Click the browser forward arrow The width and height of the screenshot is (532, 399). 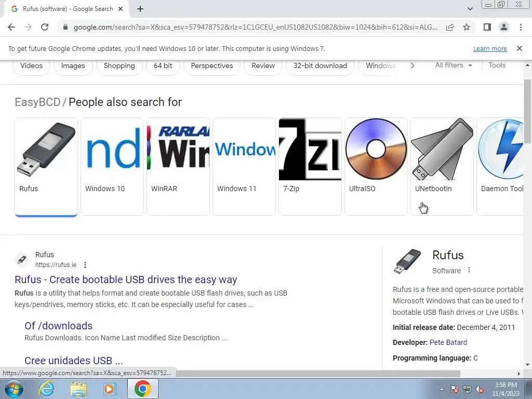pos(28,27)
